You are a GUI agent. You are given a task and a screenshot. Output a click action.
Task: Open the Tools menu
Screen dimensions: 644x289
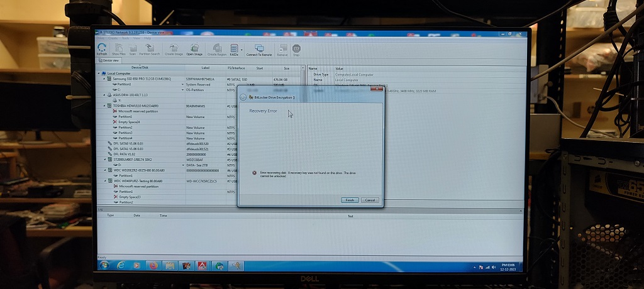[x=125, y=38]
